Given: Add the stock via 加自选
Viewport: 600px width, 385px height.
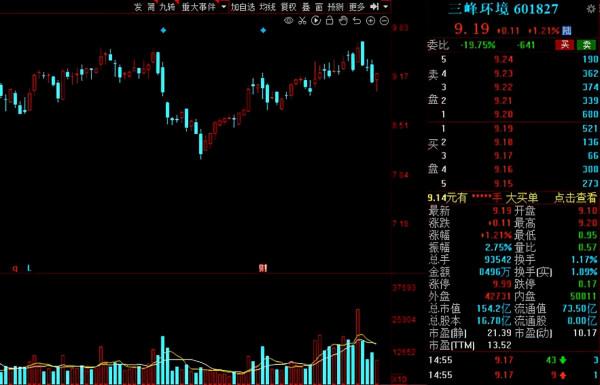Looking at the screenshot, I should point(243,7).
